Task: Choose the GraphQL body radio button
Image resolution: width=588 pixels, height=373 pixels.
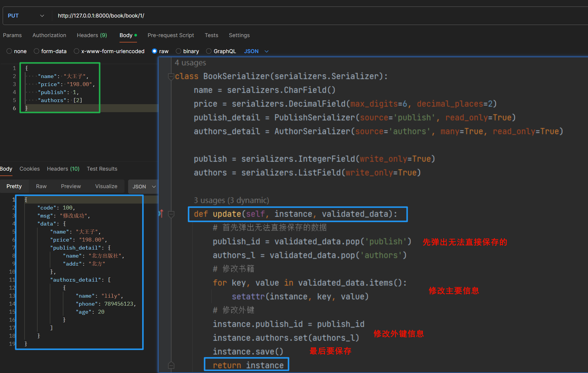Action: (209, 51)
